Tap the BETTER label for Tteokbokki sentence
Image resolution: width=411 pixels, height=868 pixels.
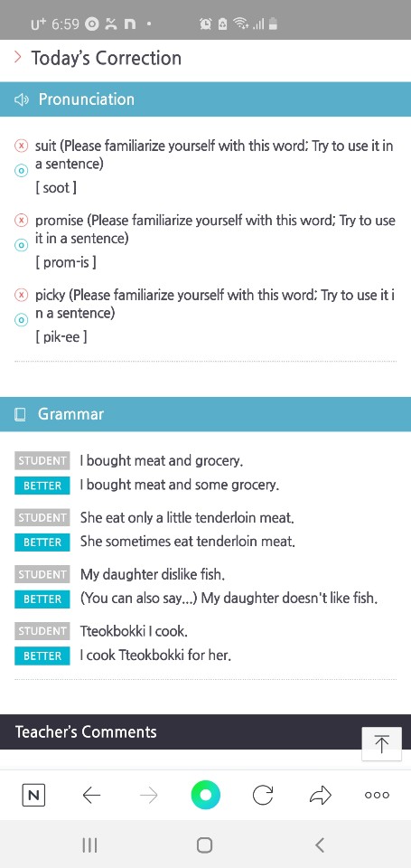pos(42,656)
